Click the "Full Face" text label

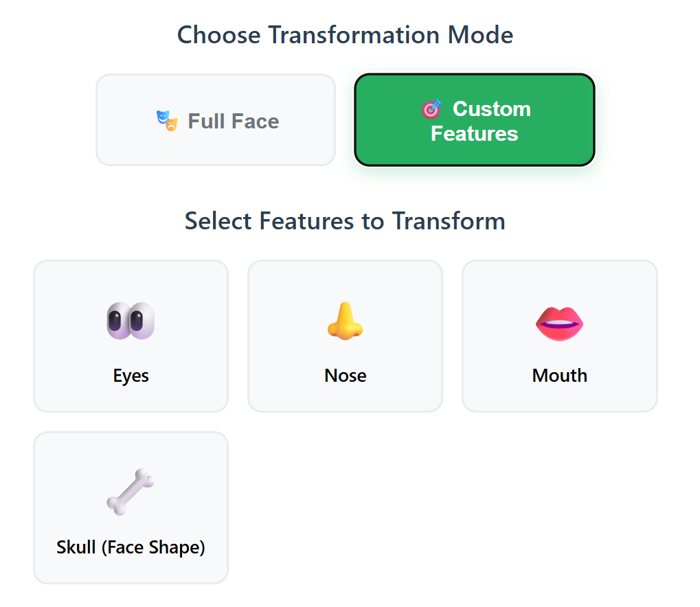pos(234,121)
